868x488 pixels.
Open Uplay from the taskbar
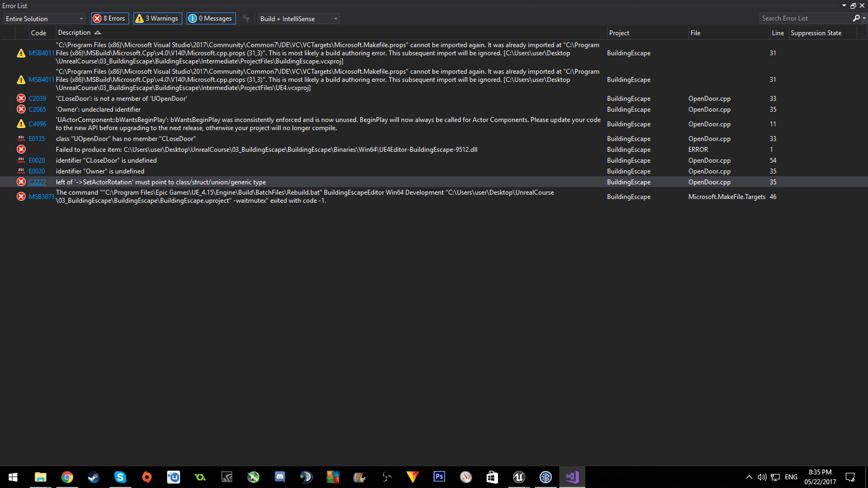point(173,477)
